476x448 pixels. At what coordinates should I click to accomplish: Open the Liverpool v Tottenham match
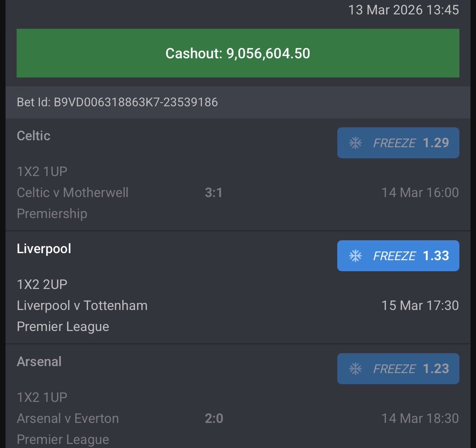(x=82, y=306)
